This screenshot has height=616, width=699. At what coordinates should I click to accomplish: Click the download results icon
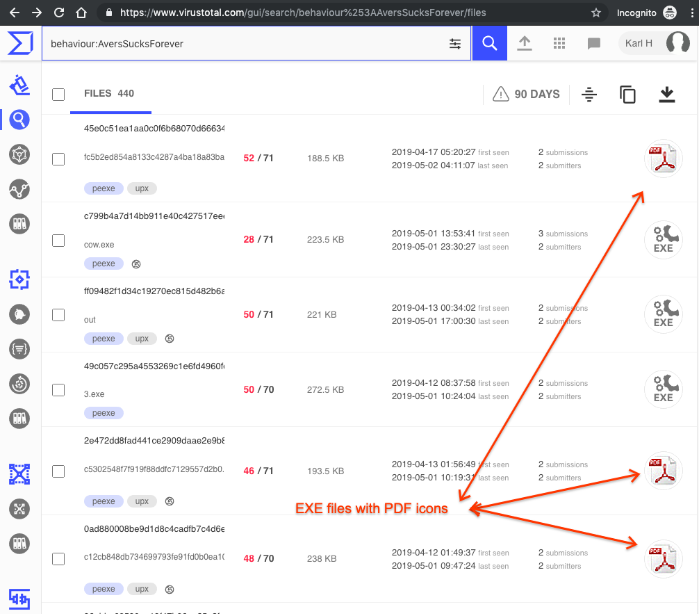pyautogui.click(x=666, y=94)
